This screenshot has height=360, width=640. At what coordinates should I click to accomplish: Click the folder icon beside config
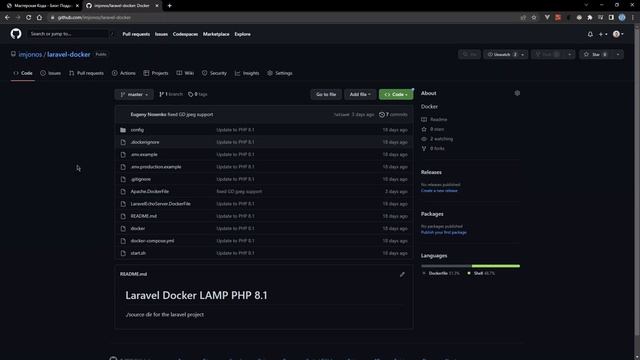(x=123, y=130)
